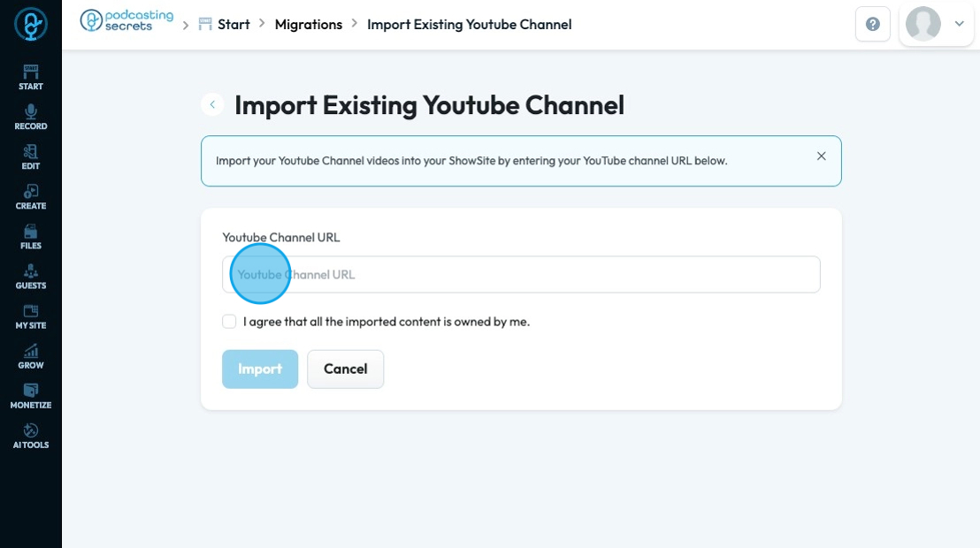Screen dimensions: 980x548
Task: Open the Record microphone section
Action: [x=31, y=118]
